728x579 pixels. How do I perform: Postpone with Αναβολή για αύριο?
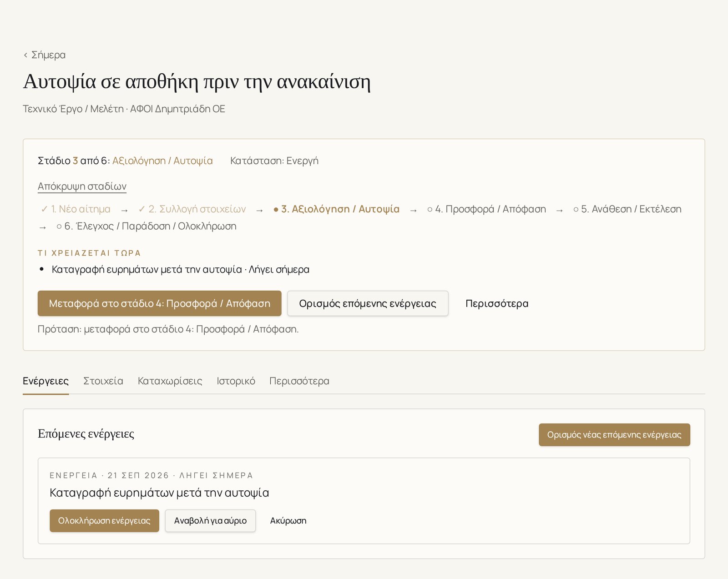(x=210, y=521)
